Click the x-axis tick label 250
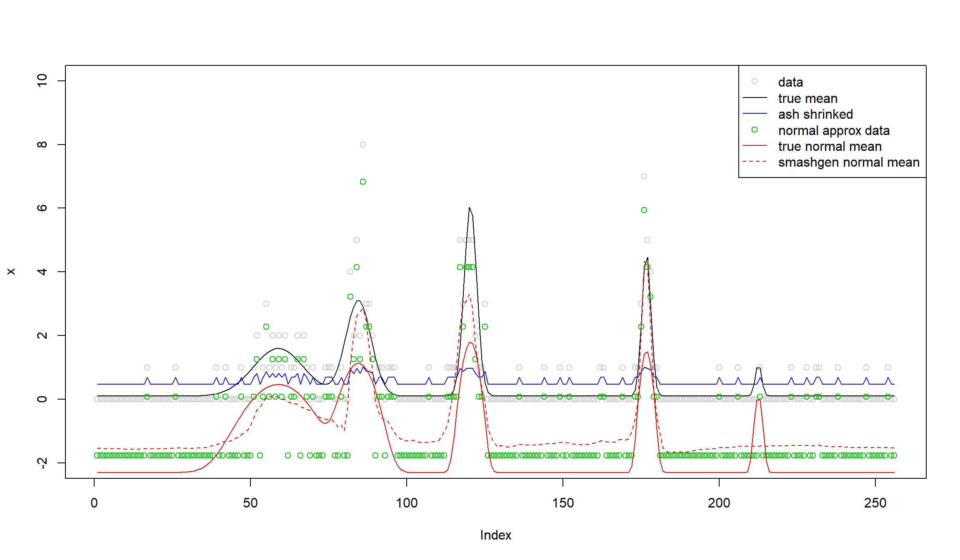Screen dimensions: 960x560 pyautogui.click(x=875, y=503)
